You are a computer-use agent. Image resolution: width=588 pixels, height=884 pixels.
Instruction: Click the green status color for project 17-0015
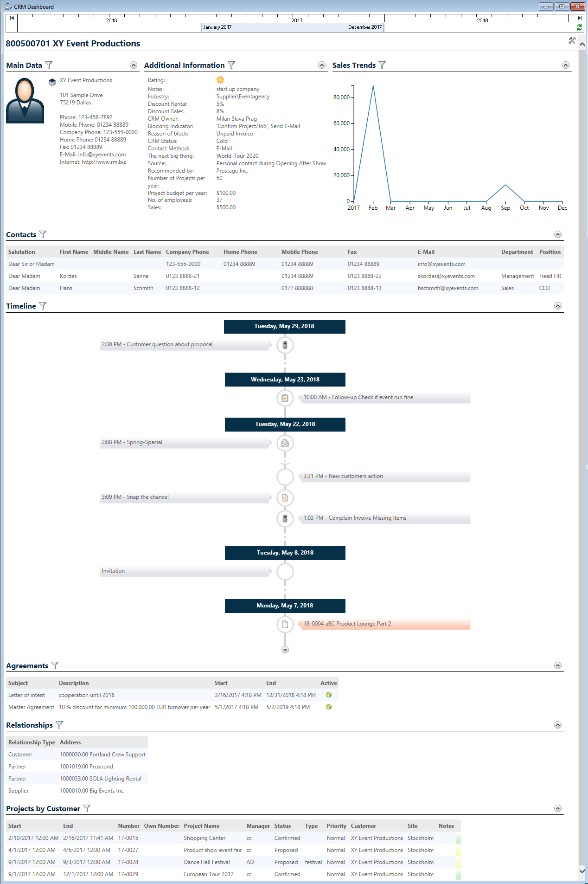pos(458,839)
